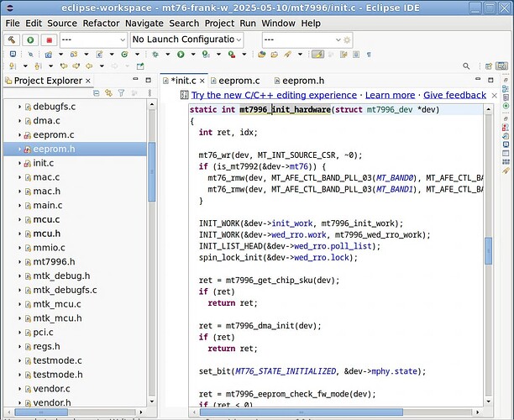Image resolution: width=514 pixels, height=420 pixels.
Task: Open the Tasks view icon in right trim
Action: (x=506, y=136)
